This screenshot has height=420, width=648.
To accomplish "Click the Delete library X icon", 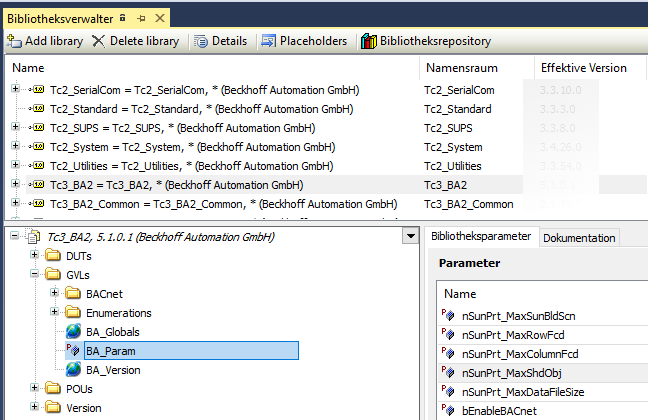I will pos(98,41).
